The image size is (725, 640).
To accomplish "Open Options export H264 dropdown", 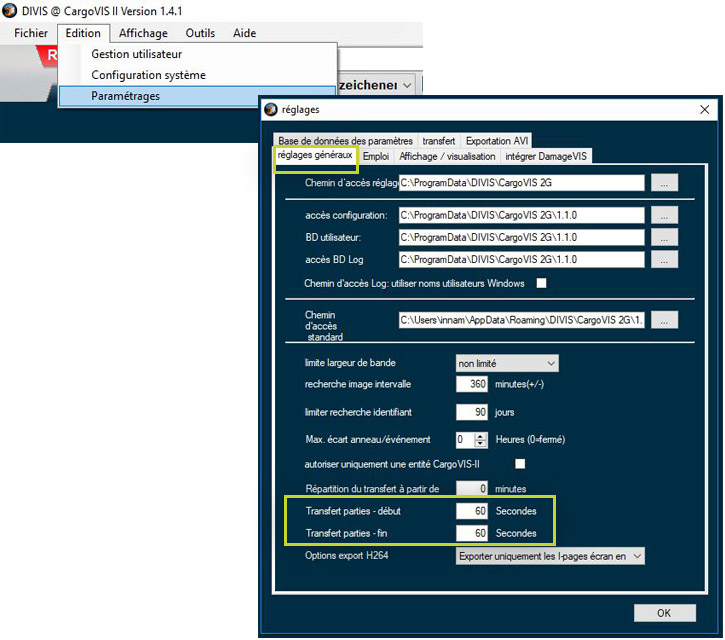I will [550, 556].
